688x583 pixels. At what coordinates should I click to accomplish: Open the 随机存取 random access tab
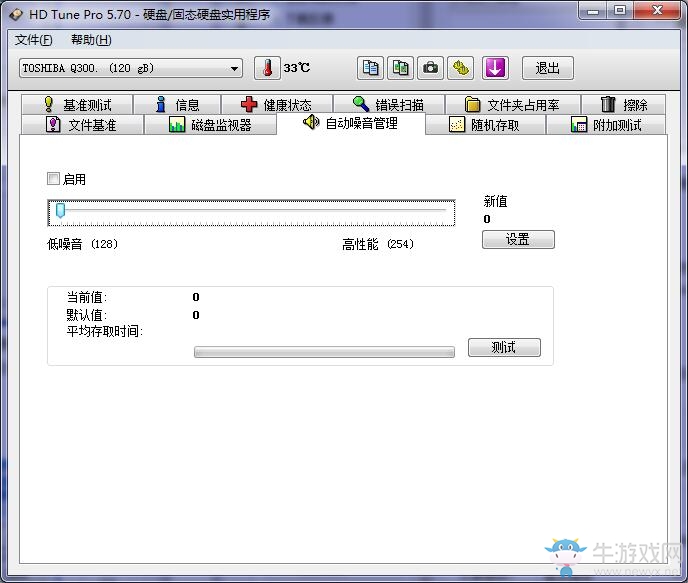pyautogui.click(x=485, y=125)
